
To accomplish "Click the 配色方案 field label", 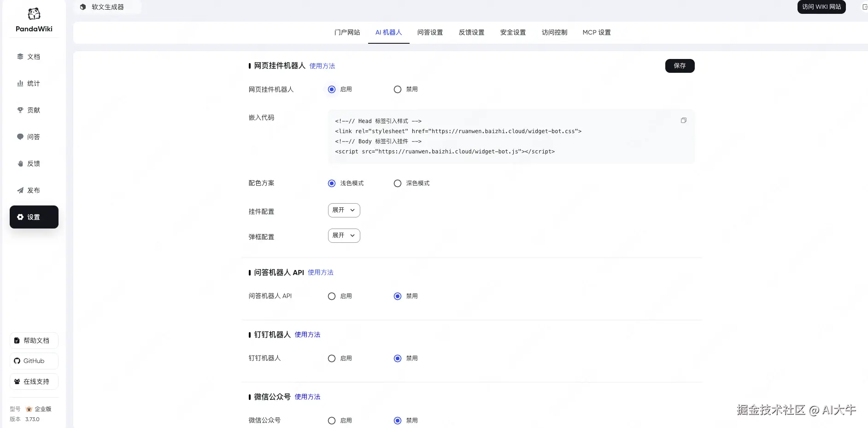I will (262, 183).
